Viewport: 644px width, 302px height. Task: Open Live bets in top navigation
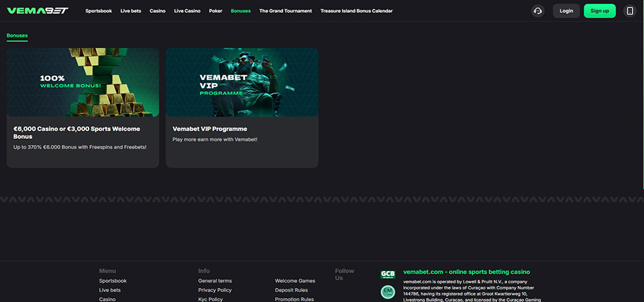point(131,11)
